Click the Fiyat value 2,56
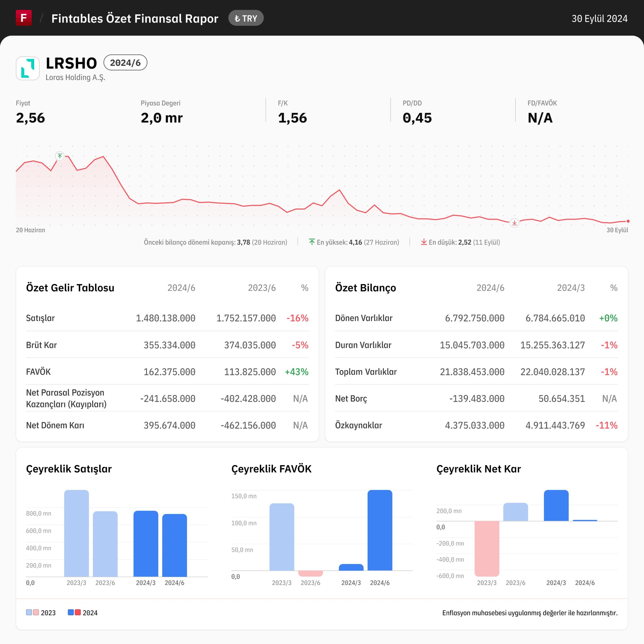This screenshot has height=644, width=644. (30, 118)
